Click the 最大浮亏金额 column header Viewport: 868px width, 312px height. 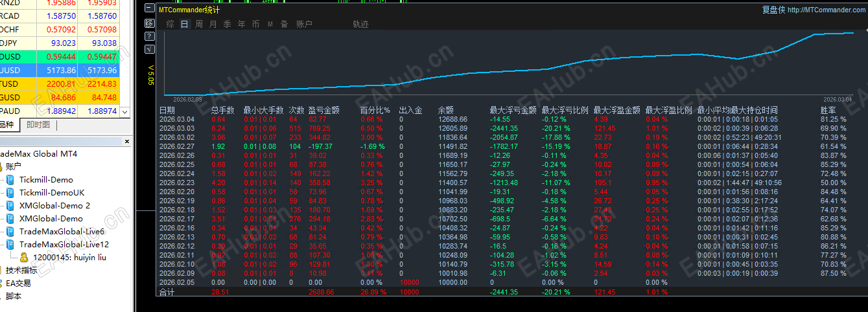[x=513, y=111]
